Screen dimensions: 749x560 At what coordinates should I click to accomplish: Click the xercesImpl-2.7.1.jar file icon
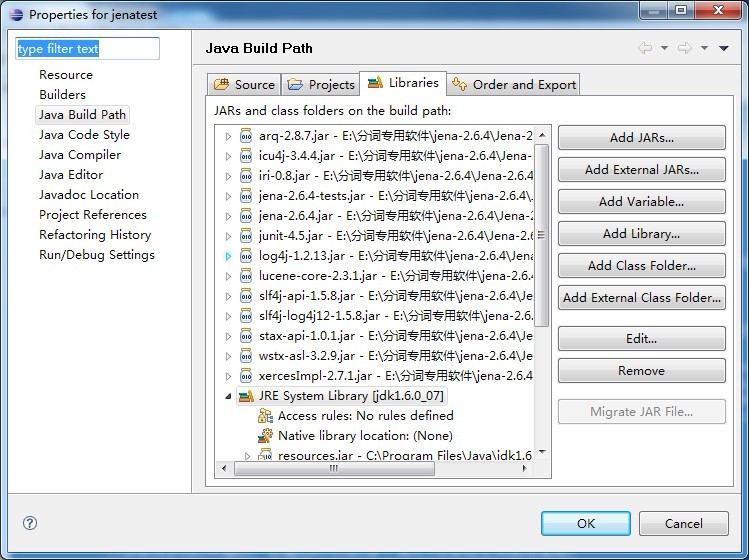tap(246, 376)
